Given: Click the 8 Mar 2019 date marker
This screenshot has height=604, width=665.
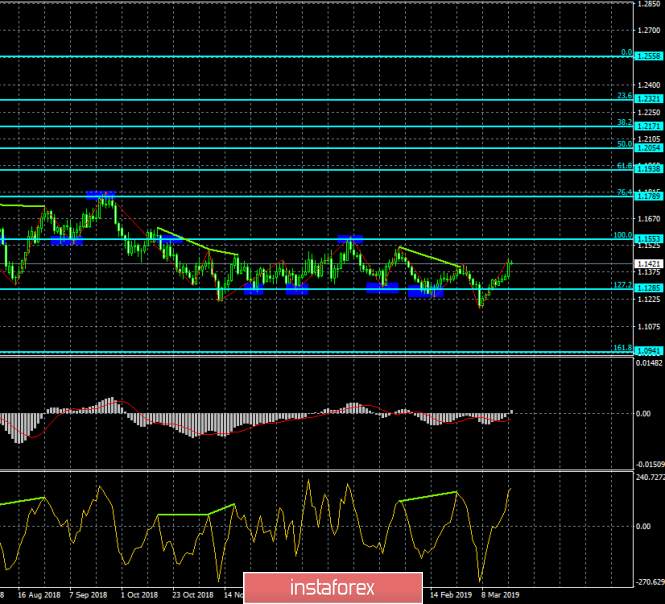Looking at the screenshot, I should [x=500, y=595].
